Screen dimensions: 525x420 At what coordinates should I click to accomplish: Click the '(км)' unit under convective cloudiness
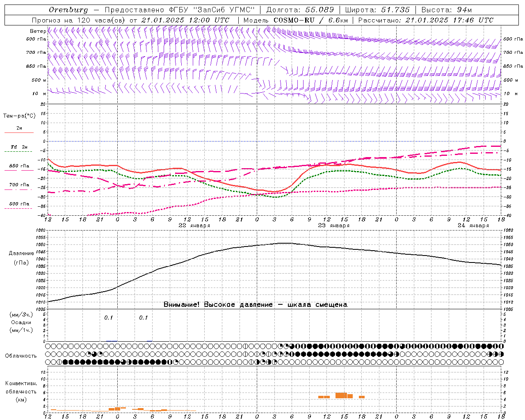[21, 399]
